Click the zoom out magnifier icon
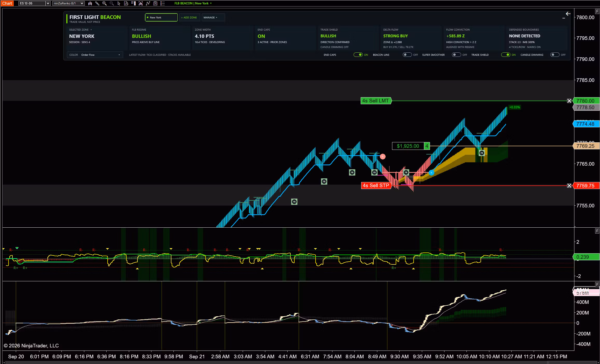The image size is (600, 364). coord(112,3)
